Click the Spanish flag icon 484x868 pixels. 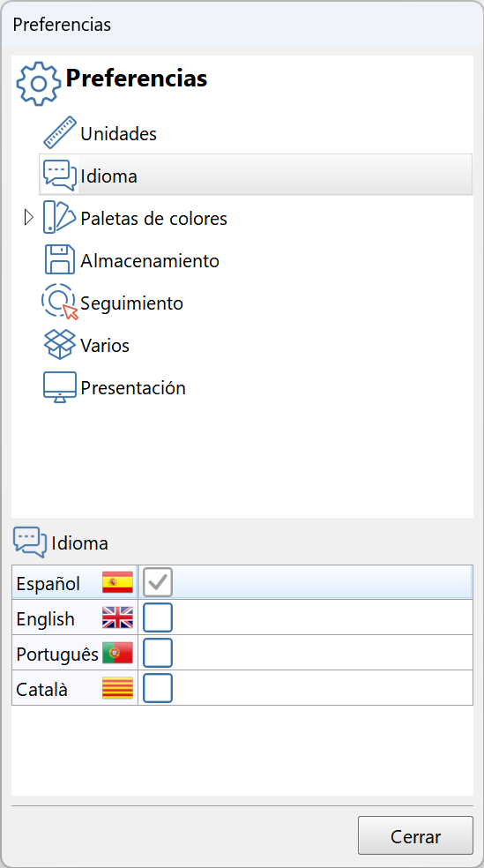[118, 582]
